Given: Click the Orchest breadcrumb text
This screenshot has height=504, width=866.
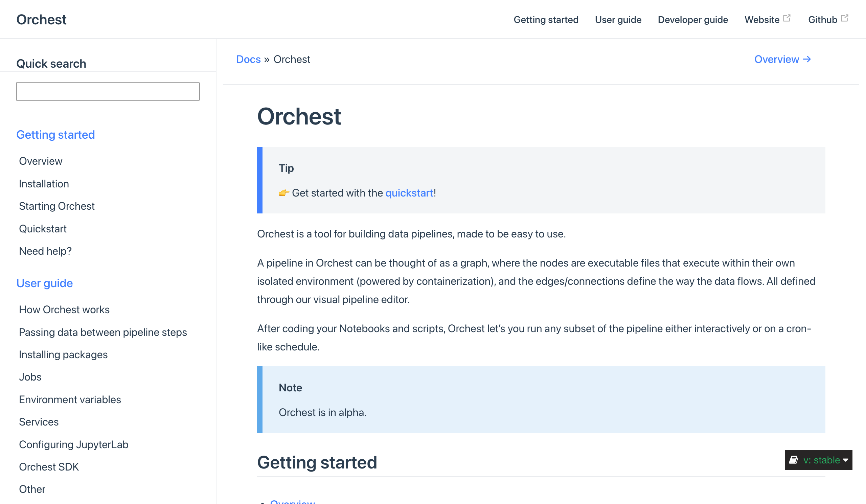Looking at the screenshot, I should point(292,60).
